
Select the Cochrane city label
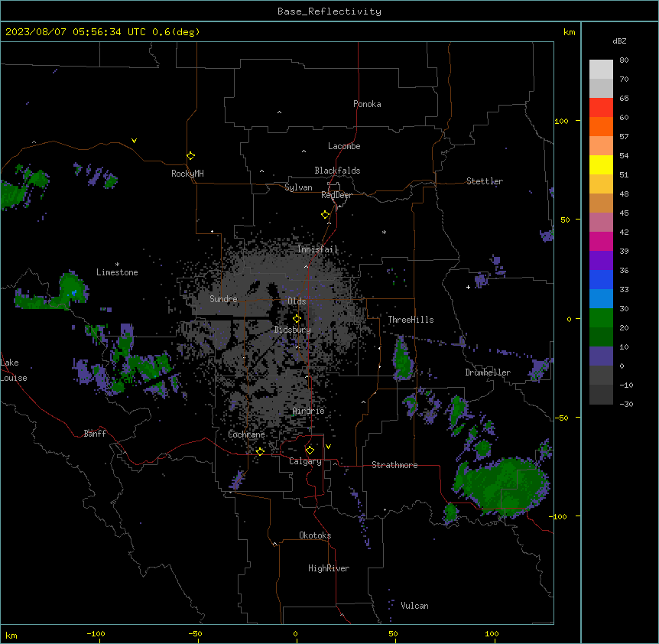pyautogui.click(x=246, y=434)
